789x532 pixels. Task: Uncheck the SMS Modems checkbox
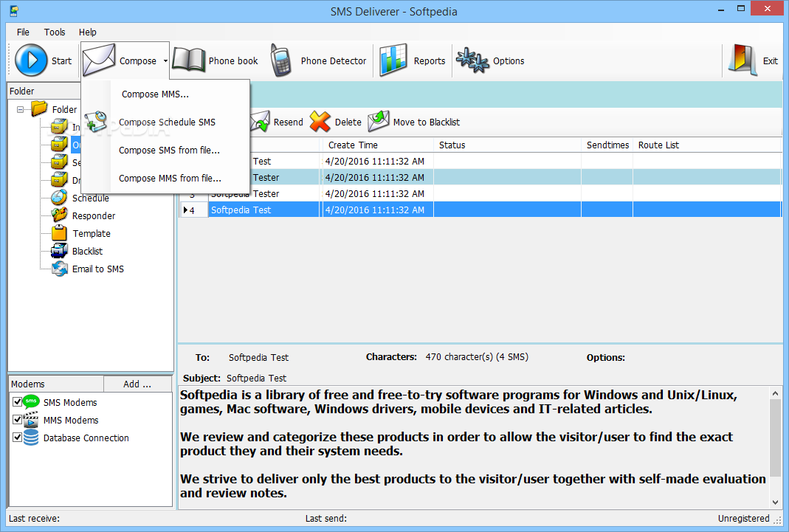tap(17, 401)
